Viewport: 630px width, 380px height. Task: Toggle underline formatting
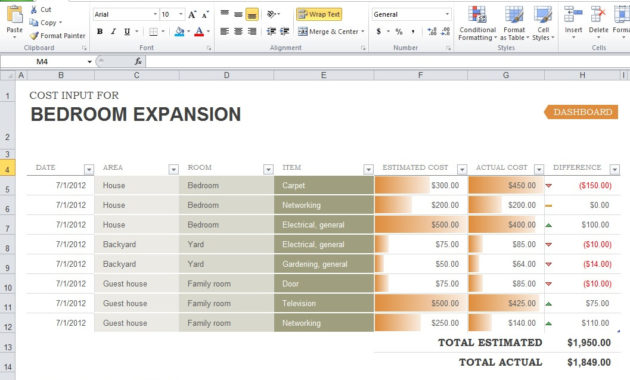(x=127, y=31)
